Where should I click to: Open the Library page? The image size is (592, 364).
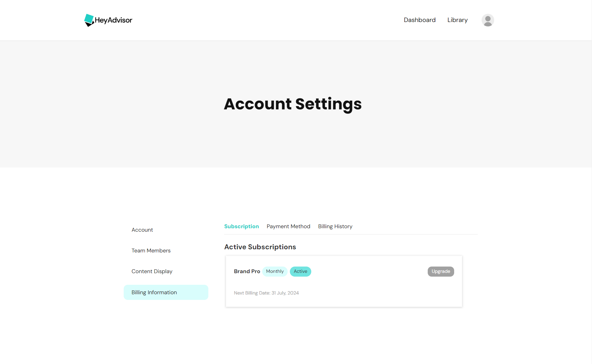(457, 20)
